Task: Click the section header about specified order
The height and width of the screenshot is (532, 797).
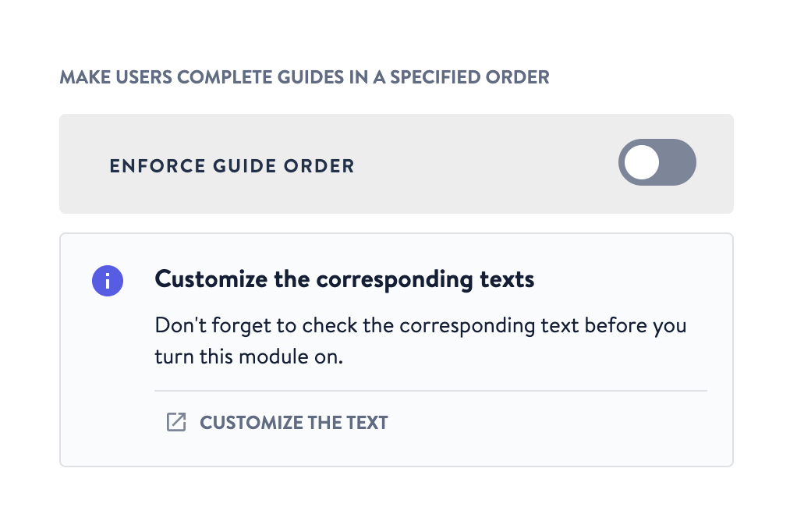Action: (x=304, y=77)
